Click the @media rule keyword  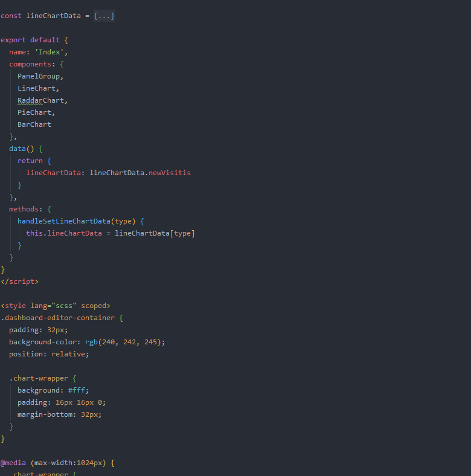click(x=13, y=463)
